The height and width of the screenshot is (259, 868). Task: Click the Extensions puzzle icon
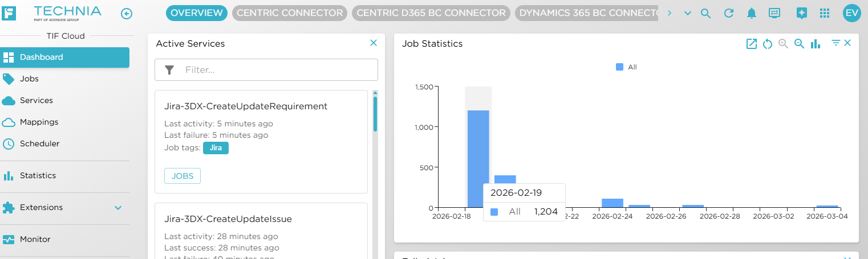[x=9, y=208]
